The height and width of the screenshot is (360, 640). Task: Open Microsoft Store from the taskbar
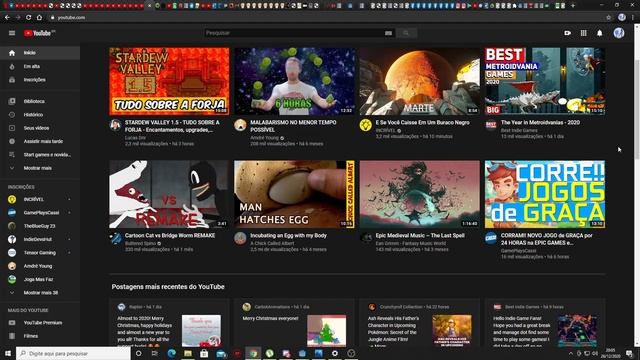204,353
